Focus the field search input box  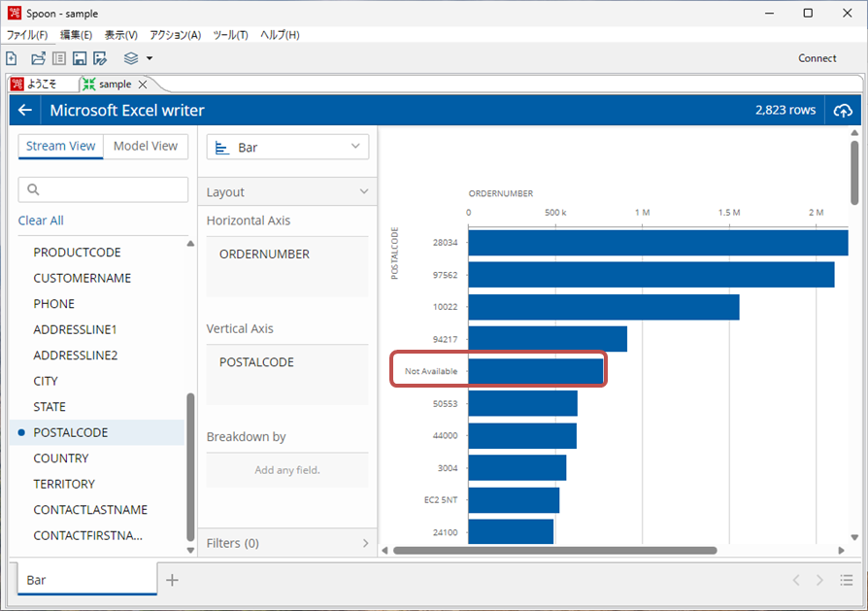point(104,189)
